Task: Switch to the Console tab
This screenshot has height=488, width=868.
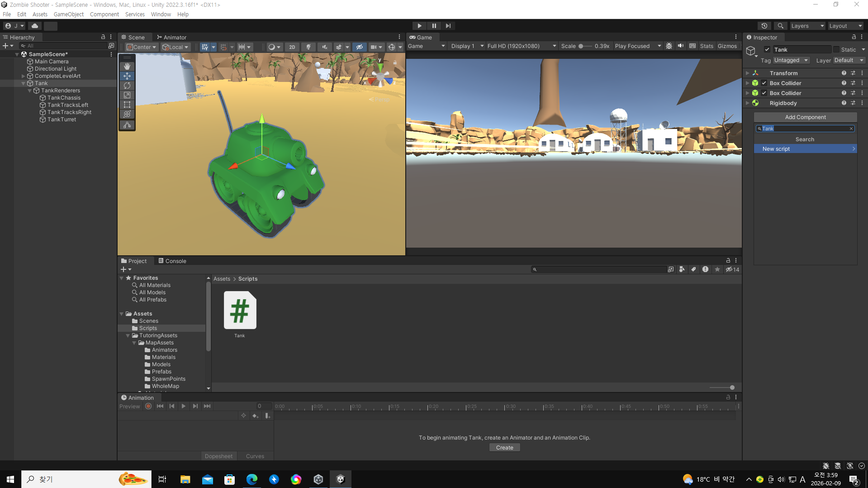Action: click(x=172, y=261)
